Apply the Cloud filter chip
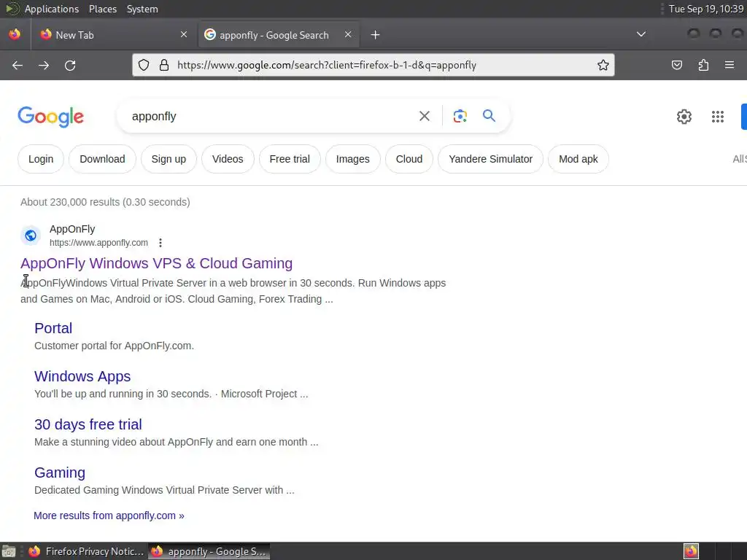 pos(409,159)
